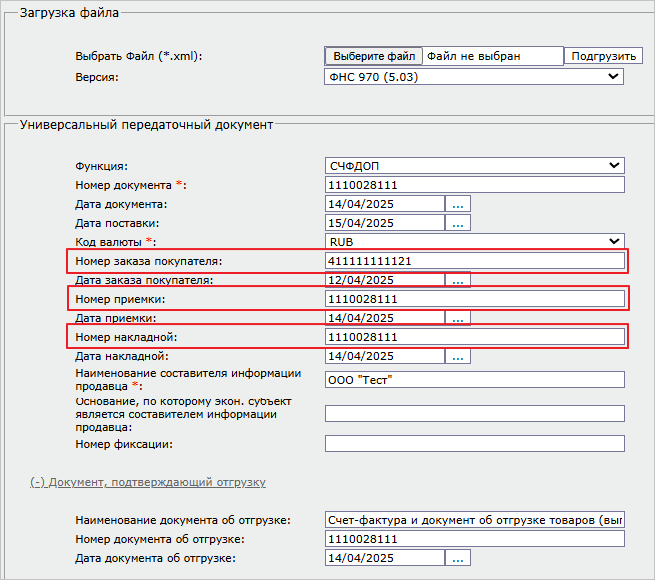Open date picker for Дата документа
The image size is (655, 580).
[x=458, y=204]
